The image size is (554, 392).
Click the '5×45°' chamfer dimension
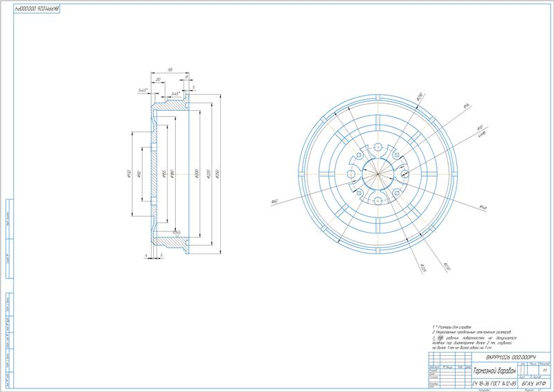tap(143, 91)
